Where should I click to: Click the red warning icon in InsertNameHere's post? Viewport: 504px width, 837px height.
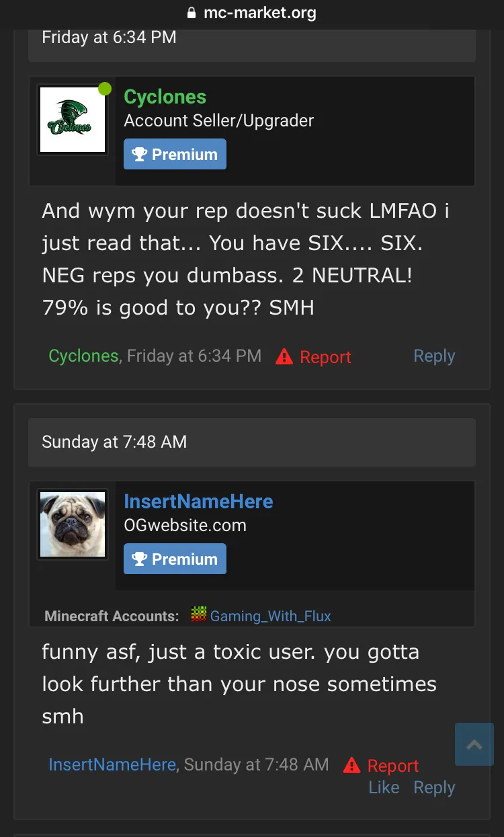(351, 766)
